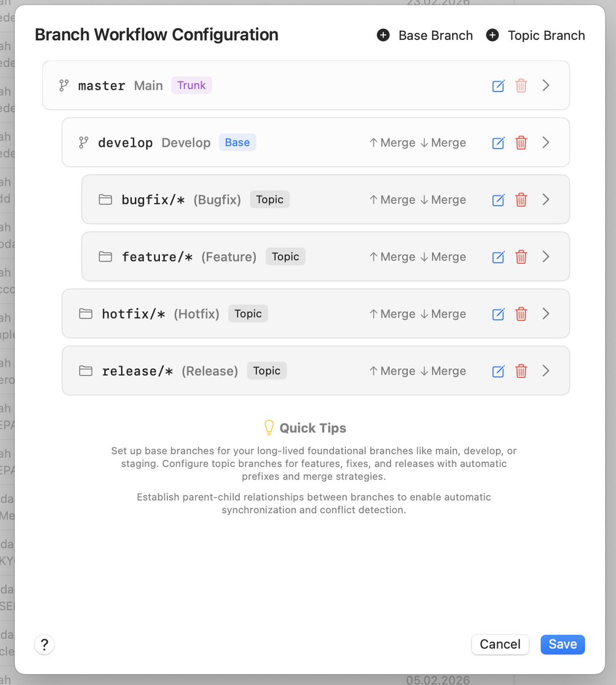Viewport: 616px width, 685px height.
Task: Edit the hotfix/* topic branch
Action: click(498, 314)
